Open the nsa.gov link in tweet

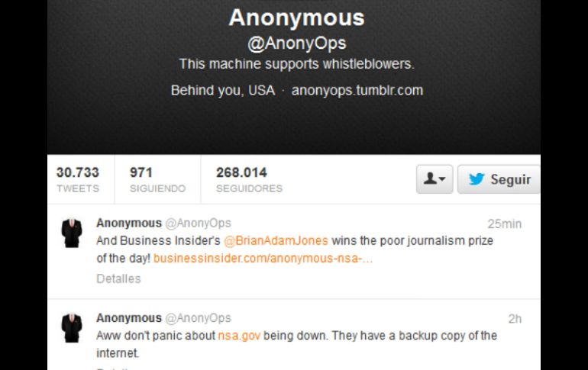[239, 335]
